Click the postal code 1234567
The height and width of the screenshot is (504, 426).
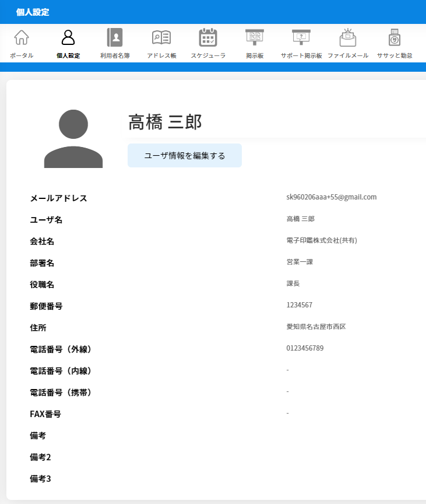pyautogui.click(x=299, y=305)
